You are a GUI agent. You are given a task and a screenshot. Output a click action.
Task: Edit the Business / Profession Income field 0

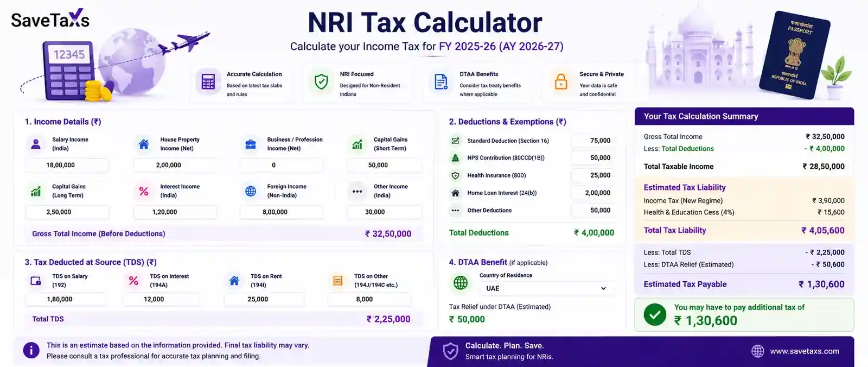pyautogui.click(x=282, y=165)
